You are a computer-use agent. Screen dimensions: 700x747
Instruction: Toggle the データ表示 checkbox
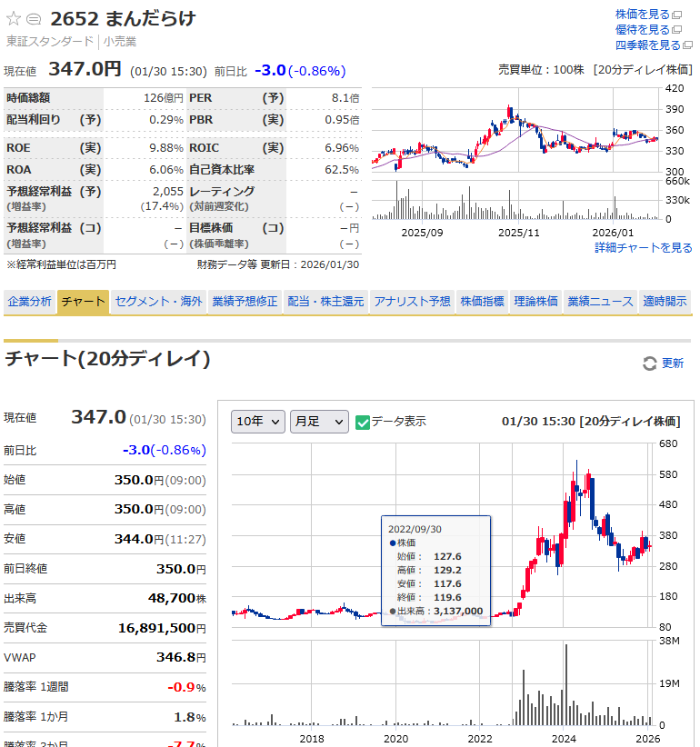pos(363,422)
